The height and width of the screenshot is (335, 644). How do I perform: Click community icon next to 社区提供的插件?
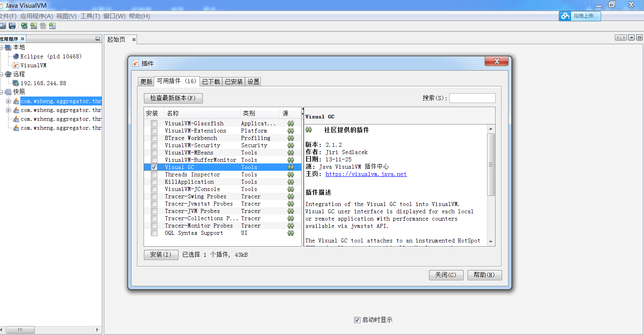click(x=309, y=130)
